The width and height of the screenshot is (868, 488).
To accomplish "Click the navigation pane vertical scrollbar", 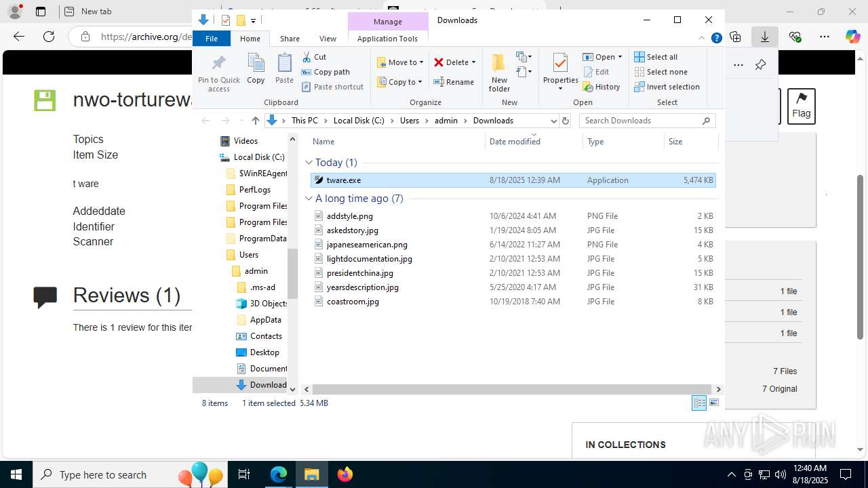I will 293,274.
